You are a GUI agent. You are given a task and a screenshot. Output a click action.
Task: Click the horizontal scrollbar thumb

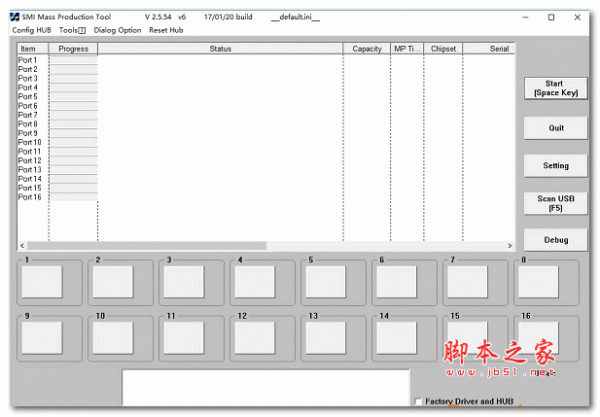point(147,246)
